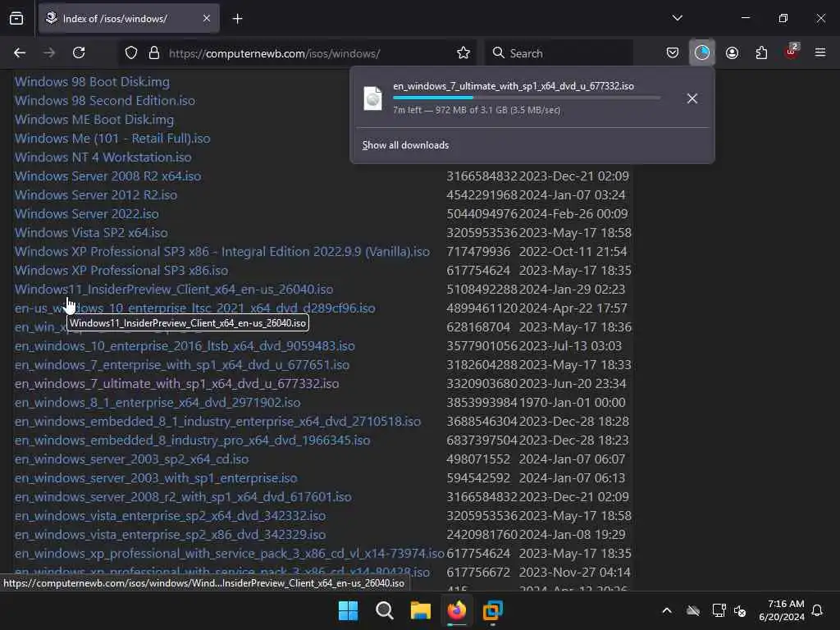Open a new tab with plus button
Screen dimensions: 840x630
[x=237, y=19]
